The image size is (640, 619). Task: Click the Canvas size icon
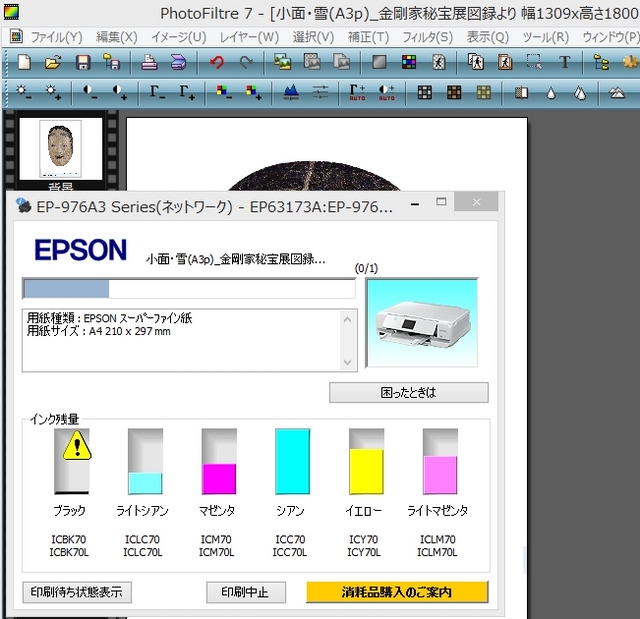pyautogui.click(x=505, y=62)
